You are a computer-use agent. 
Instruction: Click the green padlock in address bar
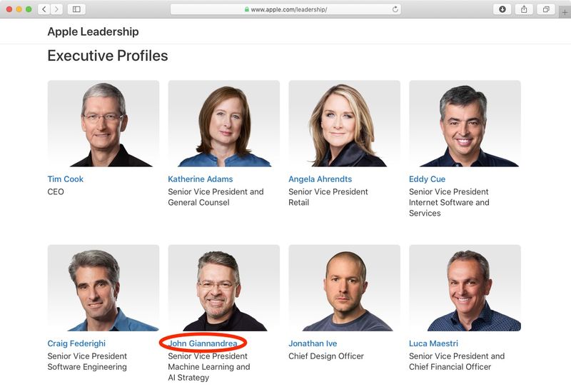coord(246,9)
